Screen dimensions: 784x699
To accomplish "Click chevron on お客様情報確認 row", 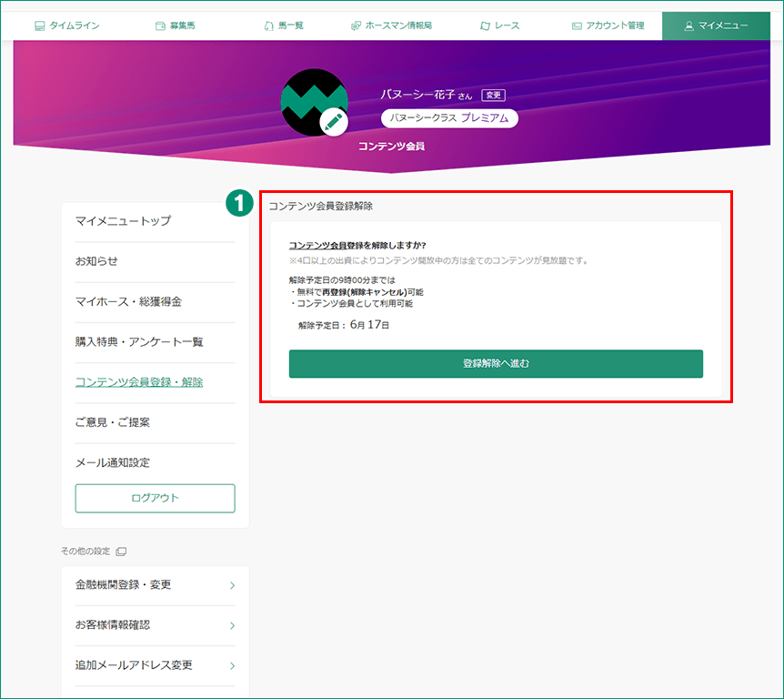I will (x=232, y=625).
